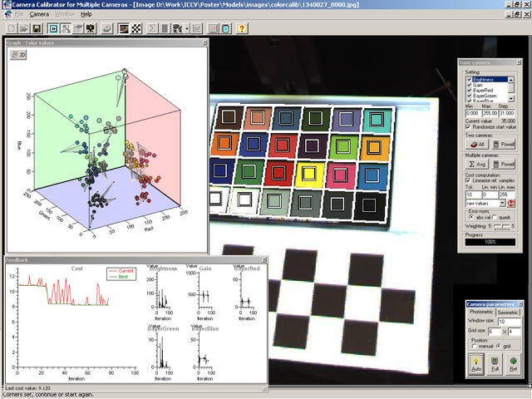Click the Grid size width field

tap(495, 332)
